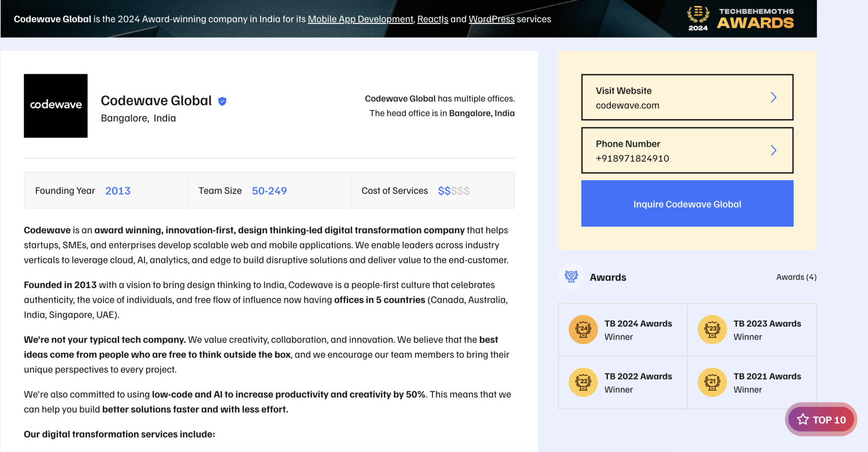The height and width of the screenshot is (452, 868).
Task: Open the Awards (4) list
Action: point(796,277)
